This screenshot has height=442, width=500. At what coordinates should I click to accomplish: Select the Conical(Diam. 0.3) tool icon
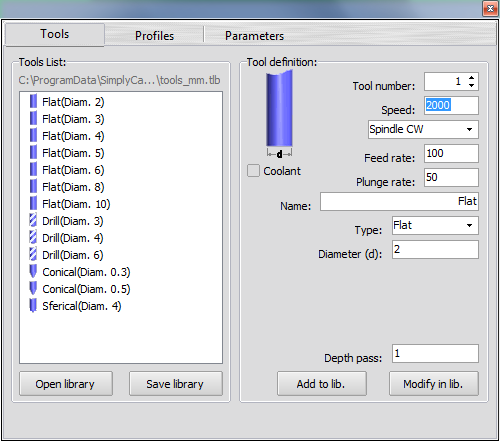tap(33, 272)
